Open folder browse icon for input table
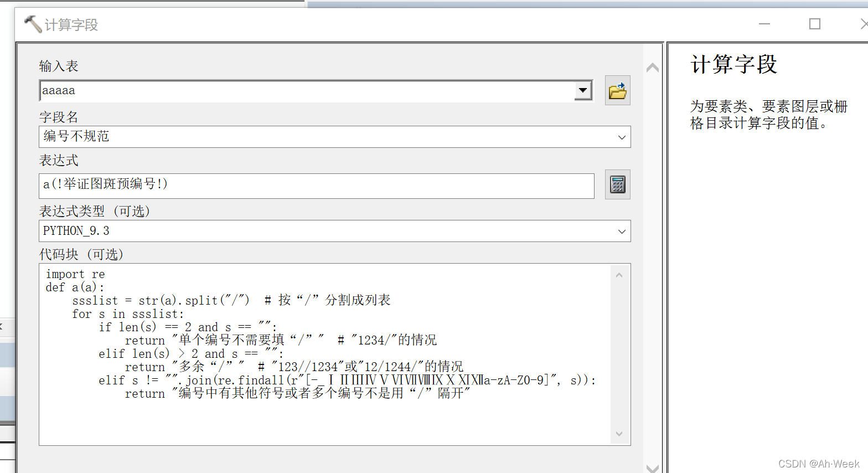This screenshot has height=473, width=868. pos(617,90)
